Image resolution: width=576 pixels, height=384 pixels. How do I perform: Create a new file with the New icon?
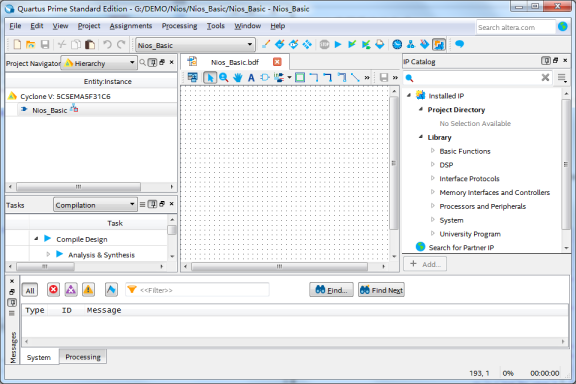tap(17, 45)
